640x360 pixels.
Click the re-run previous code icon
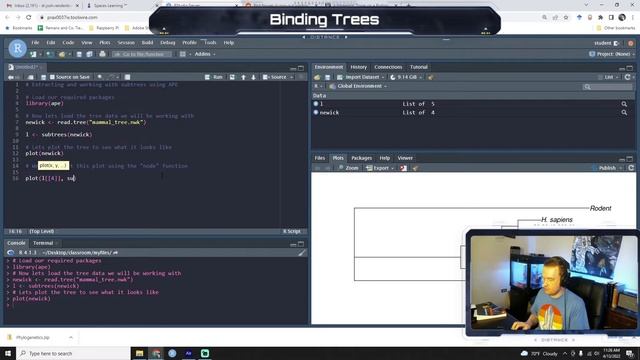(232, 77)
